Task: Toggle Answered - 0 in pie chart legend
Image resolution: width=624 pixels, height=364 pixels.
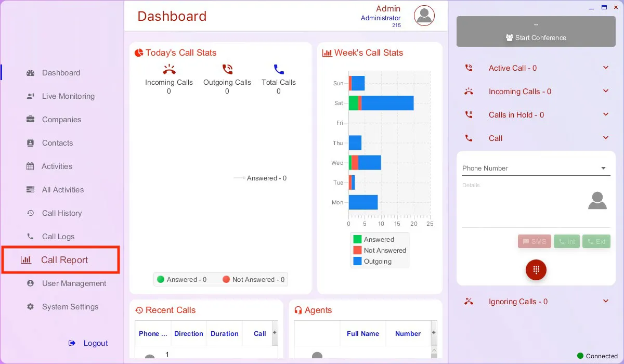Action: [182, 279]
